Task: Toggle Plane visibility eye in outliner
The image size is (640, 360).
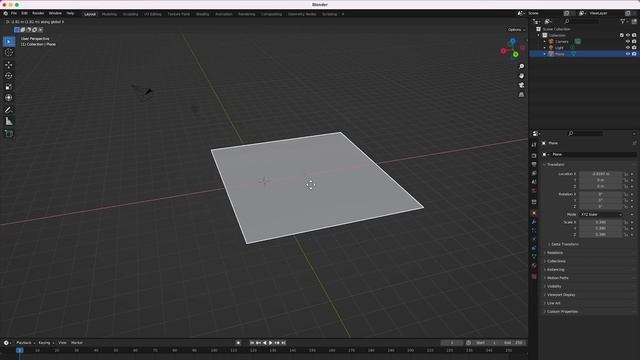Action: pos(628,54)
